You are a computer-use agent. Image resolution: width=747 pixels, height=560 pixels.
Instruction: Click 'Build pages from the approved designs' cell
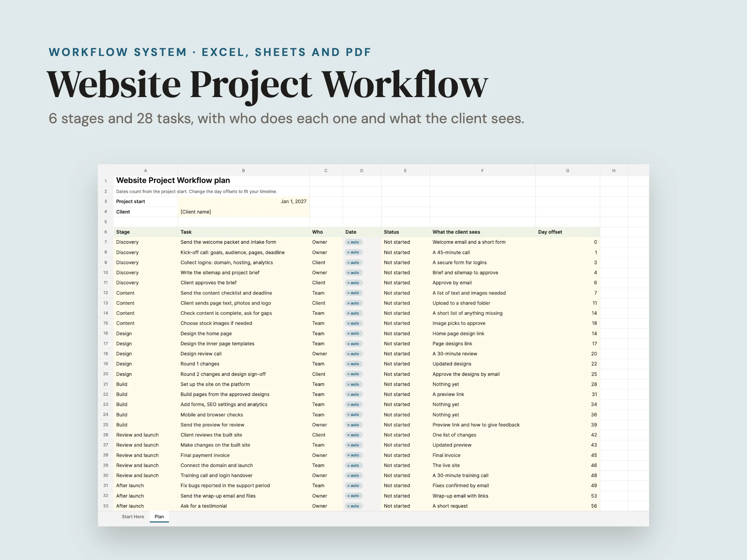pos(244,394)
